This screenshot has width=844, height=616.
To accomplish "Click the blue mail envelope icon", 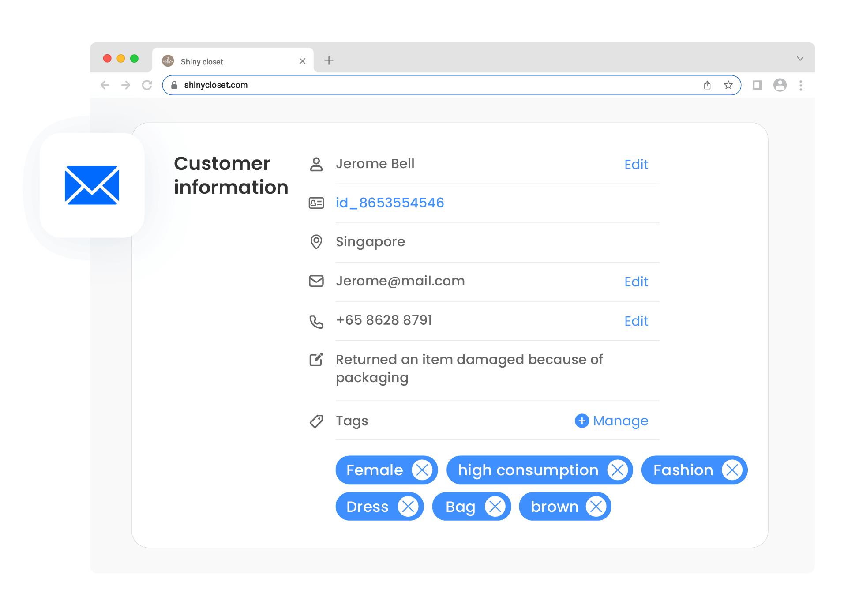I will coord(92,185).
